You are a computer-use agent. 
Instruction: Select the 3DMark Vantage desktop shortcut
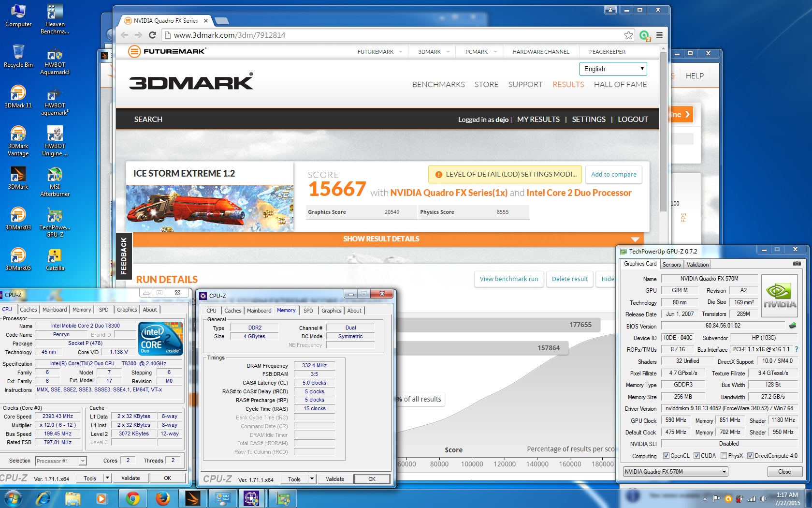(18, 141)
